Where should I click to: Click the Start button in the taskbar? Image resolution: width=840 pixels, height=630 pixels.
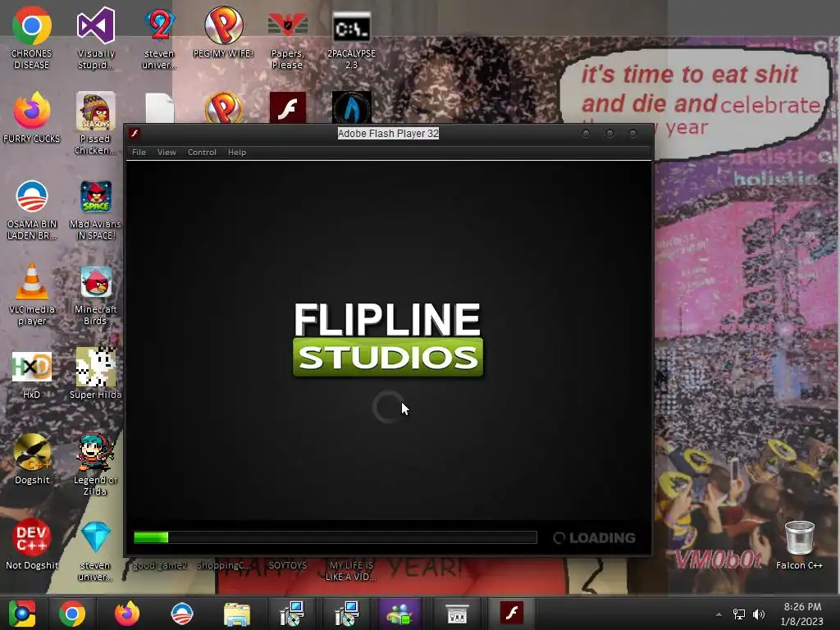[x=22, y=614]
